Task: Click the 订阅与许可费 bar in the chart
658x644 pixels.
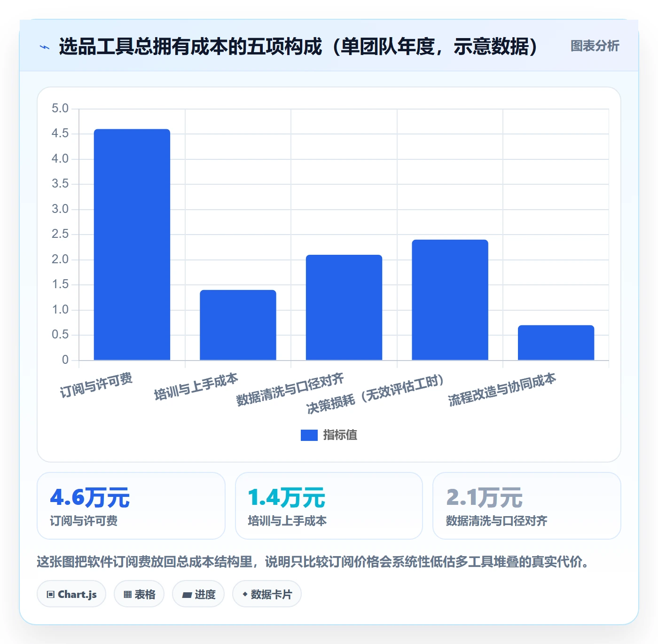Action: pyautogui.click(x=132, y=244)
